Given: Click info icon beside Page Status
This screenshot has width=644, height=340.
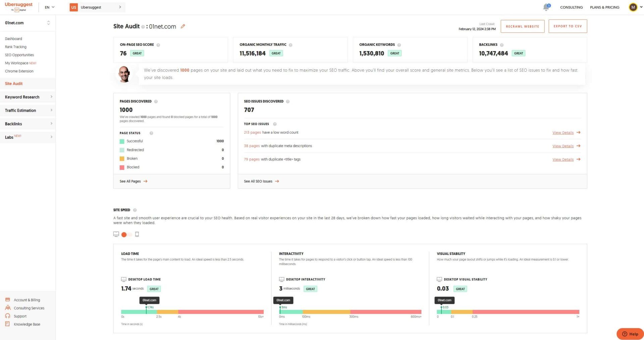Looking at the screenshot, I should (151, 133).
